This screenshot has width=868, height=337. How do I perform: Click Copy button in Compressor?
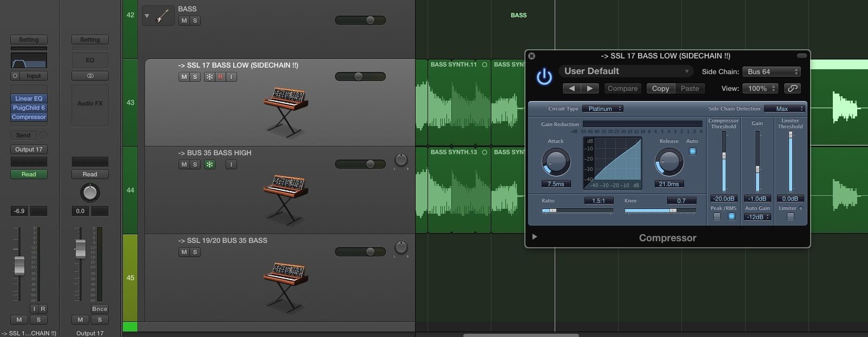[x=660, y=88]
